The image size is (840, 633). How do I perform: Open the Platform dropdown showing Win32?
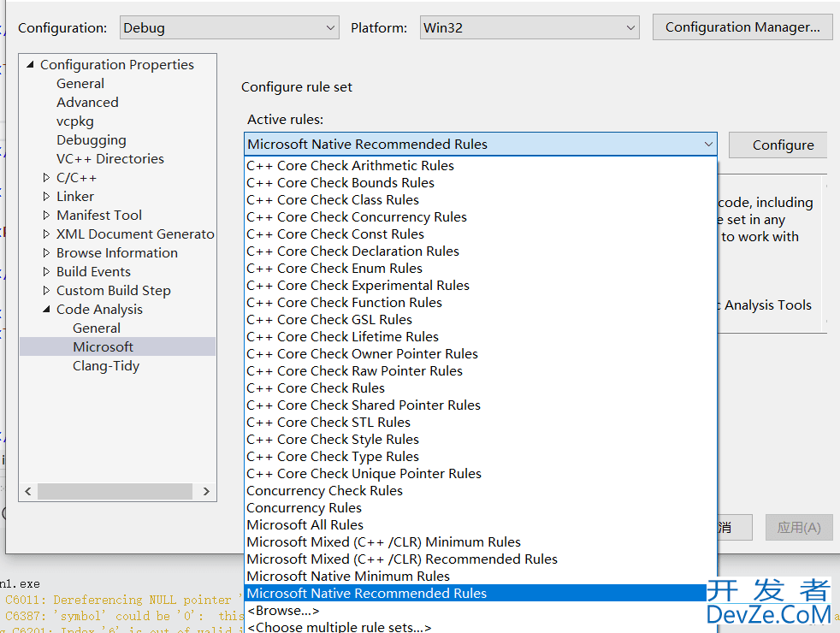pos(529,28)
